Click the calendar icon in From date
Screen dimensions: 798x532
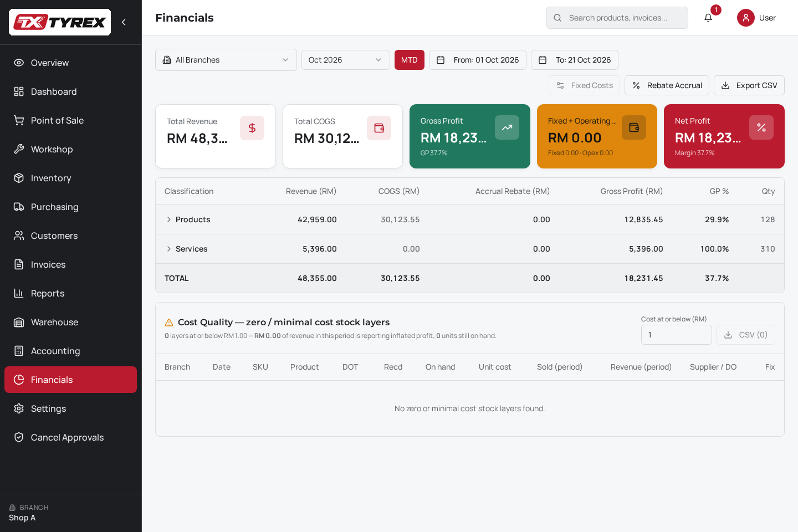(x=441, y=60)
